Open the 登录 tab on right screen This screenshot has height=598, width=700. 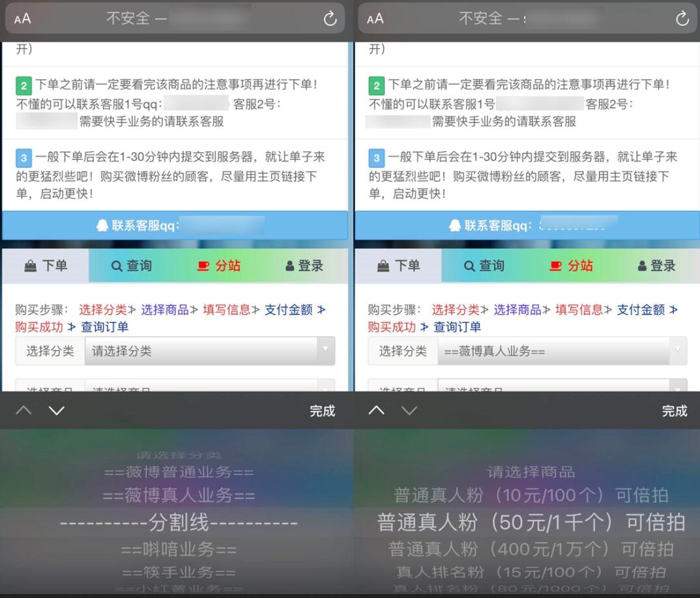click(656, 266)
